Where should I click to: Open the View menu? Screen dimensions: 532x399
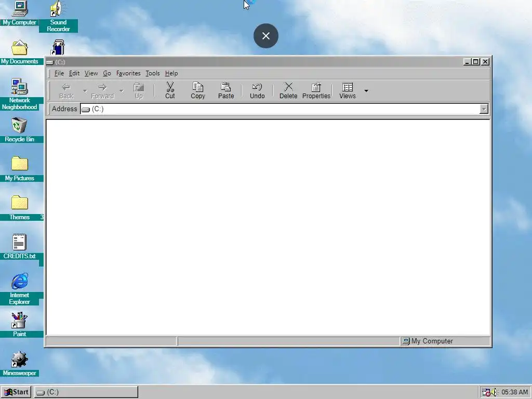click(x=91, y=73)
